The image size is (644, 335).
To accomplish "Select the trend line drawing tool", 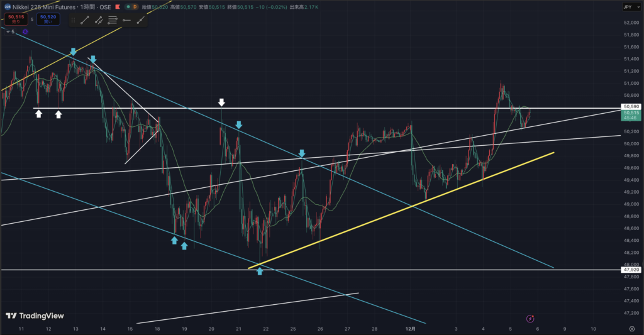I will (x=85, y=20).
